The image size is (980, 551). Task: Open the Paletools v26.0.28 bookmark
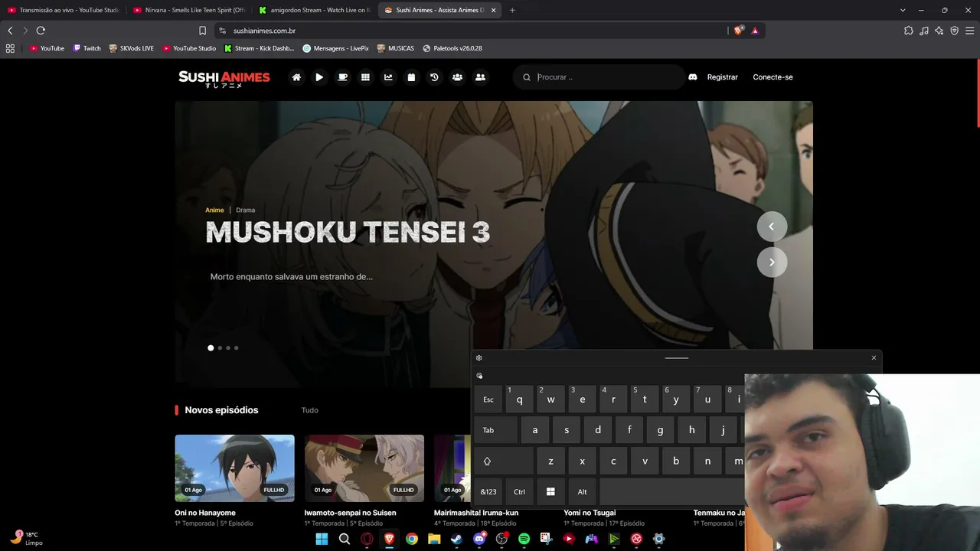coord(452,48)
